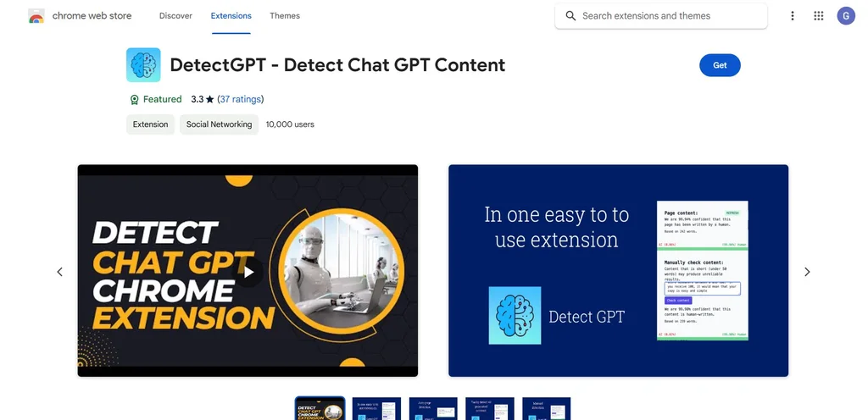Click the DetectGPT extension title heading
The height and width of the screenshot is (420, 868).
(x=337, y=65)
